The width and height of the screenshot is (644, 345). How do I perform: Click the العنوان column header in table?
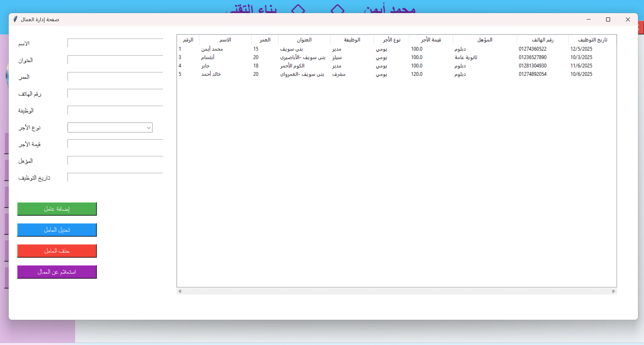point(304,40)
